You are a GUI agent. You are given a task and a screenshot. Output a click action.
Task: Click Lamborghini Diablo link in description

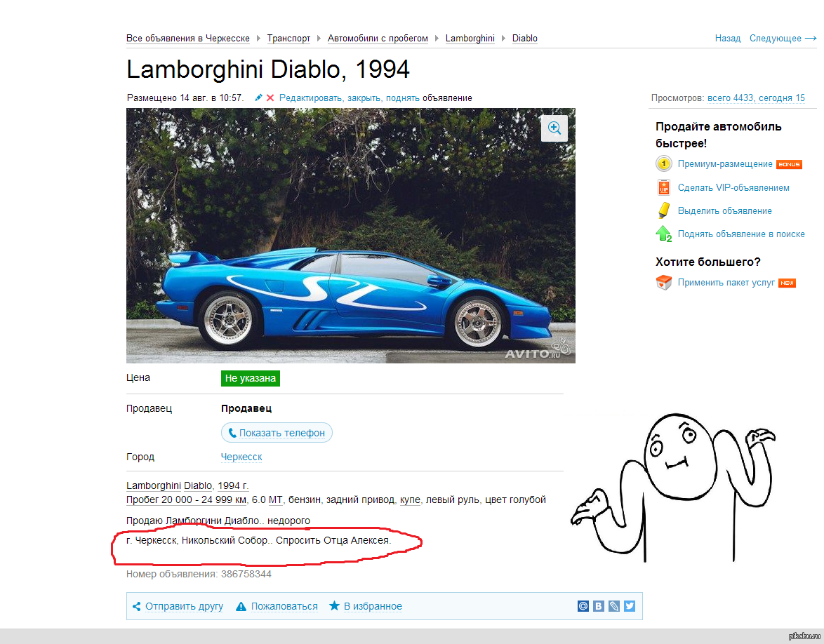169,486
